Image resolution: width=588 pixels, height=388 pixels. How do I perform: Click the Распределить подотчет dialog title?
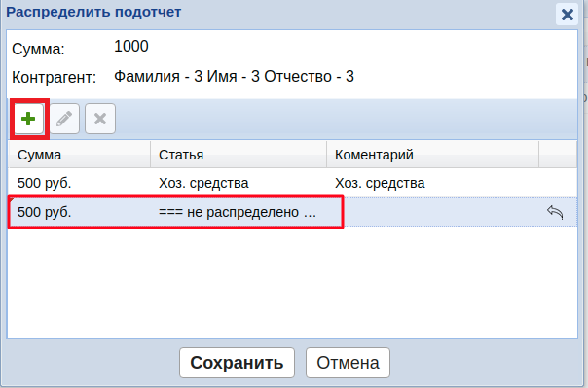point(93,12)
